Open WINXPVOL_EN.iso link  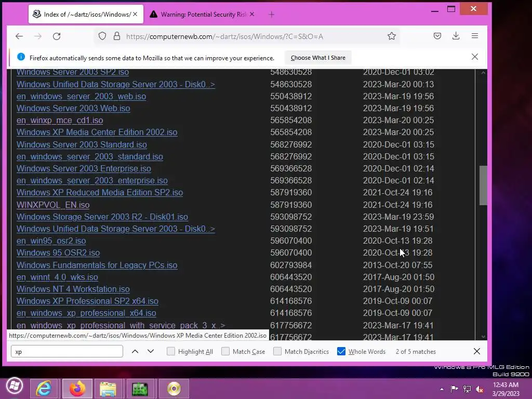click(x=53, y=205)
